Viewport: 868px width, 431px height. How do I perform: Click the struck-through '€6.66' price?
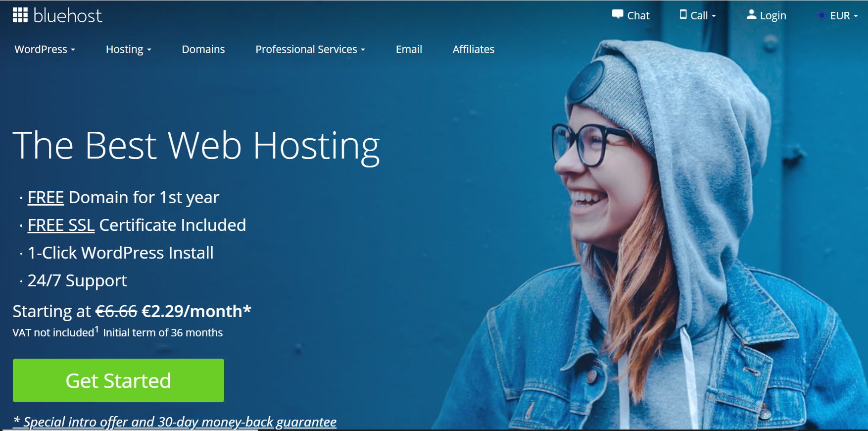[116, 311]
